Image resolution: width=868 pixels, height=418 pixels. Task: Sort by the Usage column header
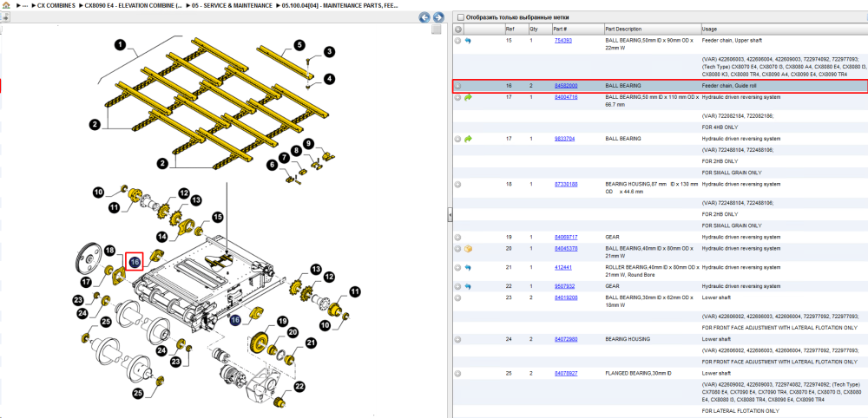pyautogui.click(x=785, y=29)
